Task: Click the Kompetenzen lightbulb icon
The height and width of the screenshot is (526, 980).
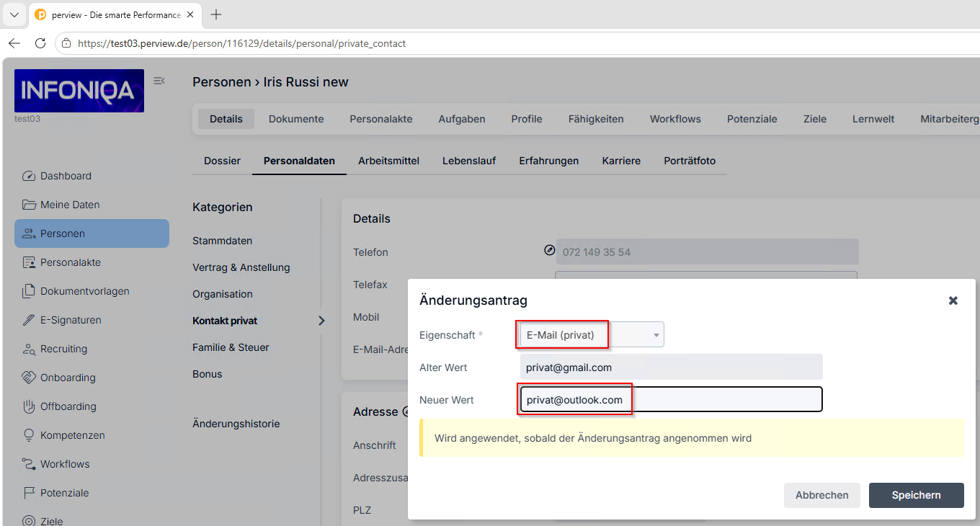Action: coord(29,435)
